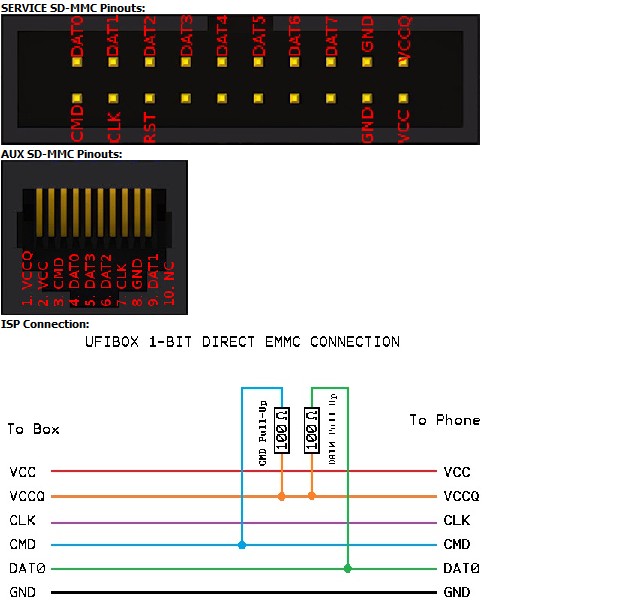This screenshot has height=614, width=626.
Task: Click the purple CLK wire line
Action: click(x=244, y=523)
